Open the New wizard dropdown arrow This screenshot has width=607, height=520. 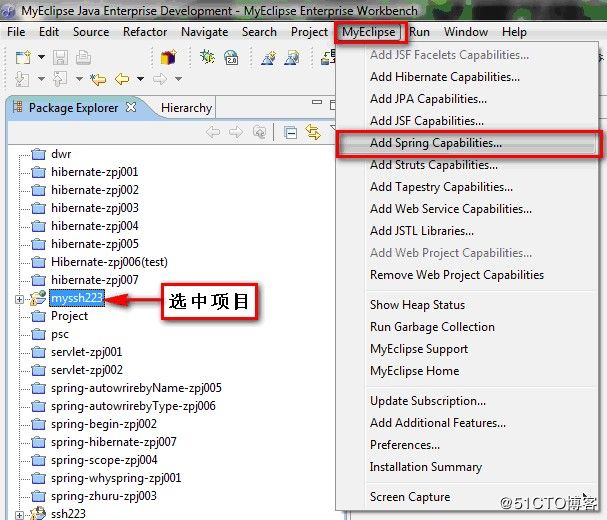[x=41, y=57]
